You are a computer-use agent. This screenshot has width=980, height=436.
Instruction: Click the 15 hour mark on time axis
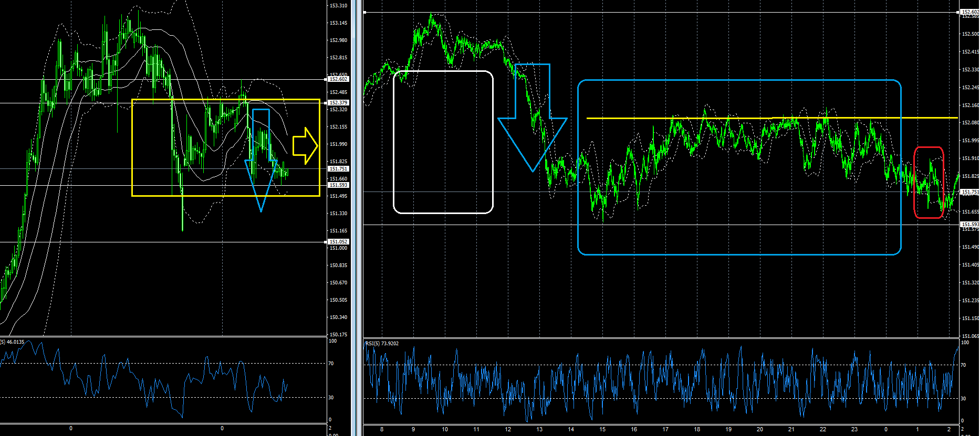click(x=602, y=429)
